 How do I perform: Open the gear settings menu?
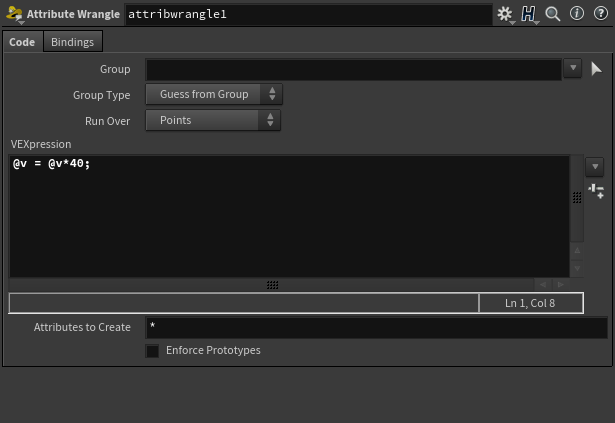[x=505, y=14]
